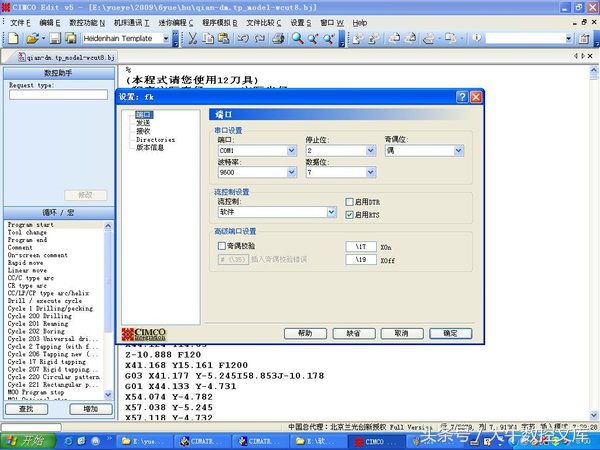Click the Internet Explorer quick launch icon
The image size is (600, 450).
coord(68,441)
